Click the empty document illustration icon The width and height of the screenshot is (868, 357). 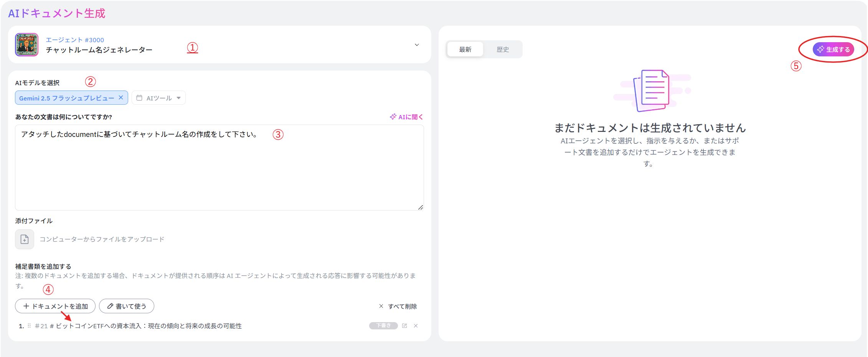tap(652, 90)
